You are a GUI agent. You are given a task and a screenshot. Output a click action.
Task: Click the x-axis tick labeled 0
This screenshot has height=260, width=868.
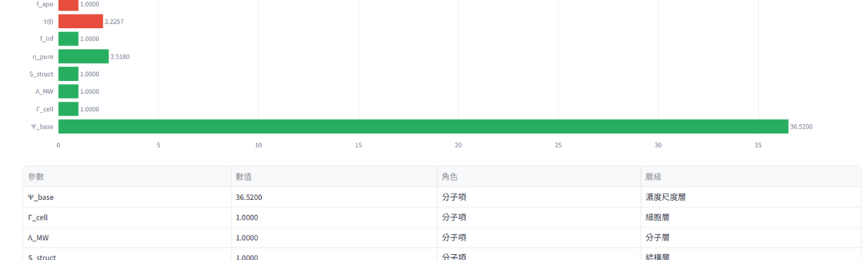59,145
